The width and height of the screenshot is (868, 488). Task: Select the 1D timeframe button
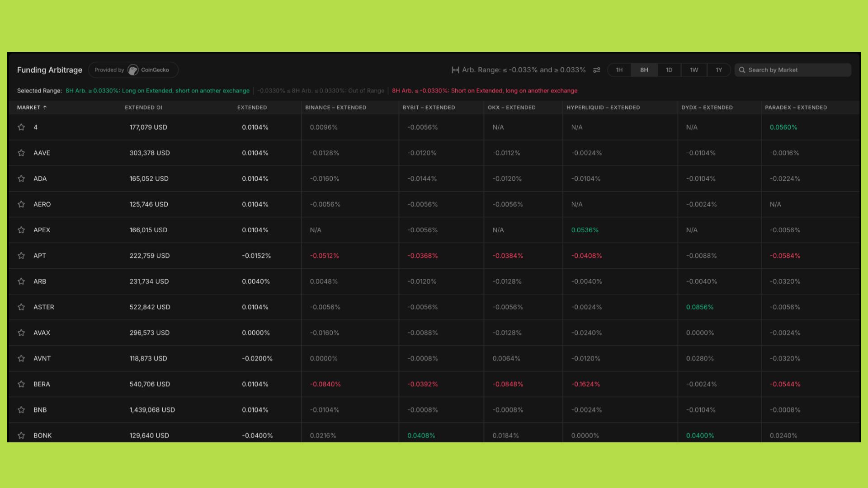[669, 70]
